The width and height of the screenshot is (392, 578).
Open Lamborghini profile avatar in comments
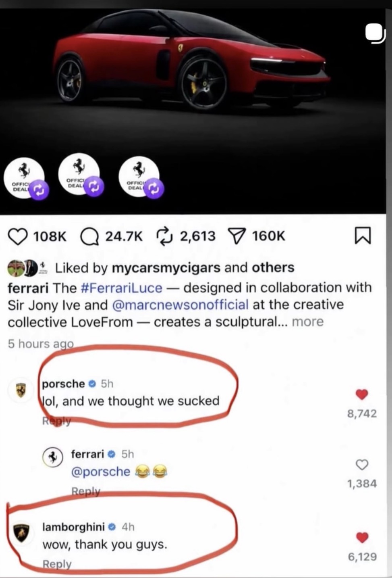pos(22,534)
